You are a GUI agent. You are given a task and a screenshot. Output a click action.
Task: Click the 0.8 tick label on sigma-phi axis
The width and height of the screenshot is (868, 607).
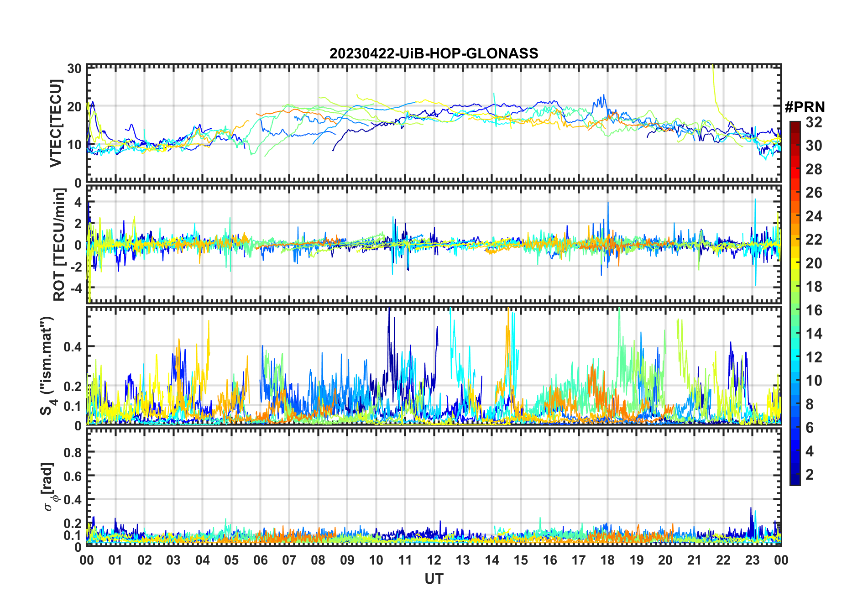(73, 452)
